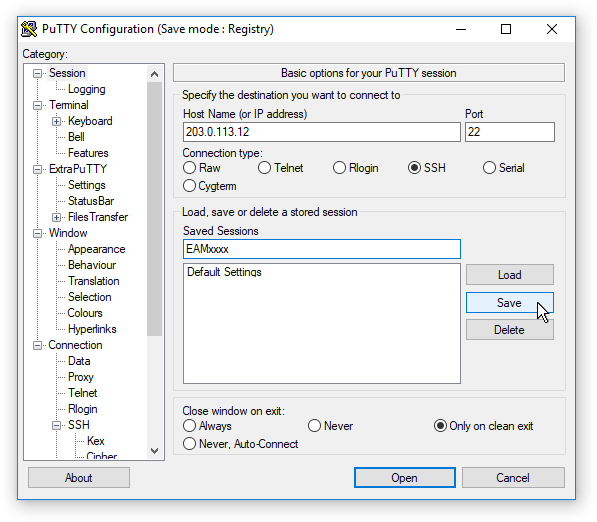Open the Colours settings category

click(85, 313)
